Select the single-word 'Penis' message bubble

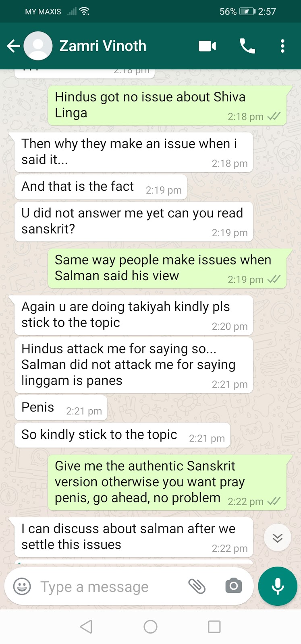[61, 408]
